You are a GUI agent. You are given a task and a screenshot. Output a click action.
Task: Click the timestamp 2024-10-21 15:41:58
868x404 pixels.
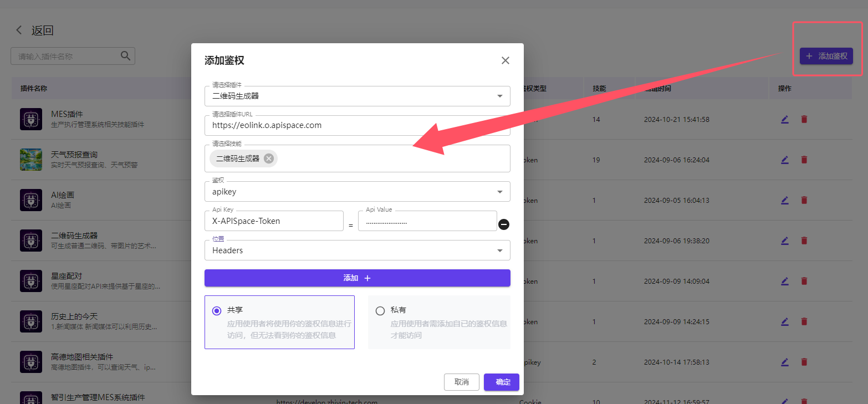[677, 119]
